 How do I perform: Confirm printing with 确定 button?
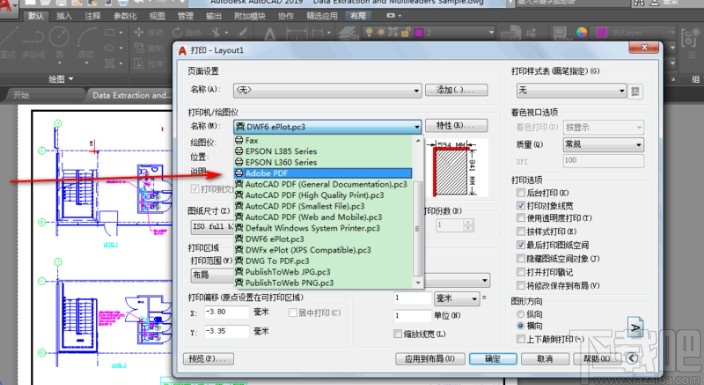pyautogui.click(x=493, y=359)
